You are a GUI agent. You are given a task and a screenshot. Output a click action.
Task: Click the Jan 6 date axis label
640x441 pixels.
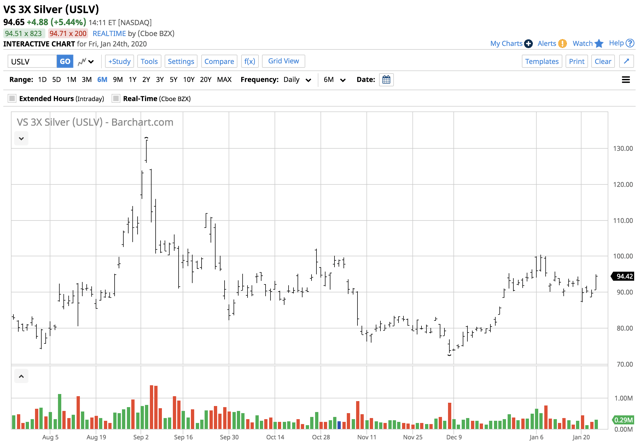[x=536, y=437]
